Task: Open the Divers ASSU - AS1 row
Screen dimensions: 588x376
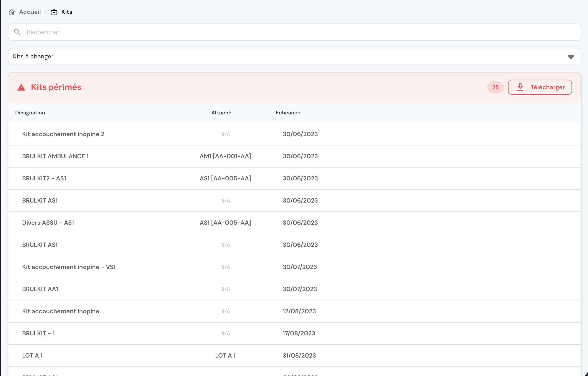Action: 48,223
